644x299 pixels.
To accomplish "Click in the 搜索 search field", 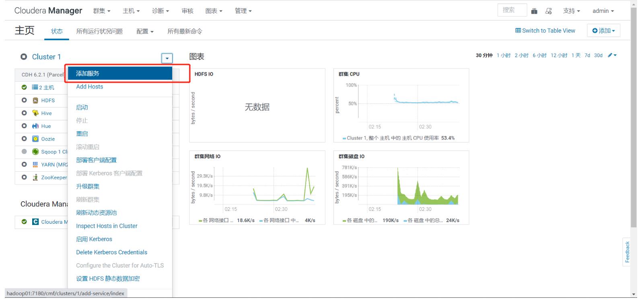I will click(x=512, y=10).
